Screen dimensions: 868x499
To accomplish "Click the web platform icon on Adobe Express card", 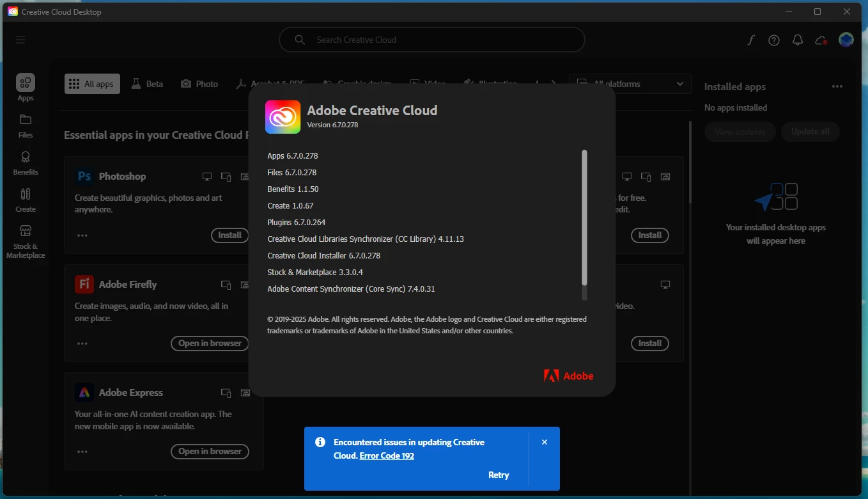I will click(x=244, y=393).
